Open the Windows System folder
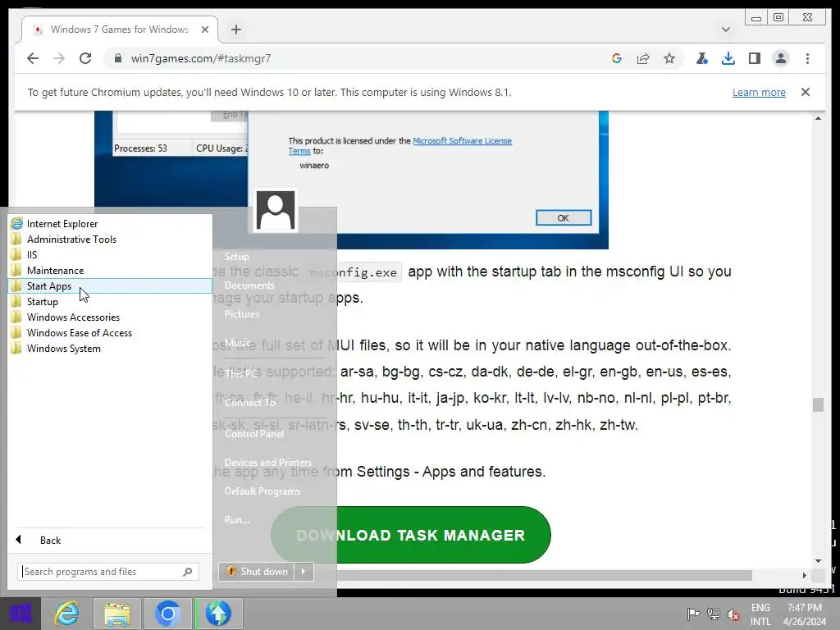Image resolution: width=840 pixels, height=630 pixels. [x=110, y=348]
